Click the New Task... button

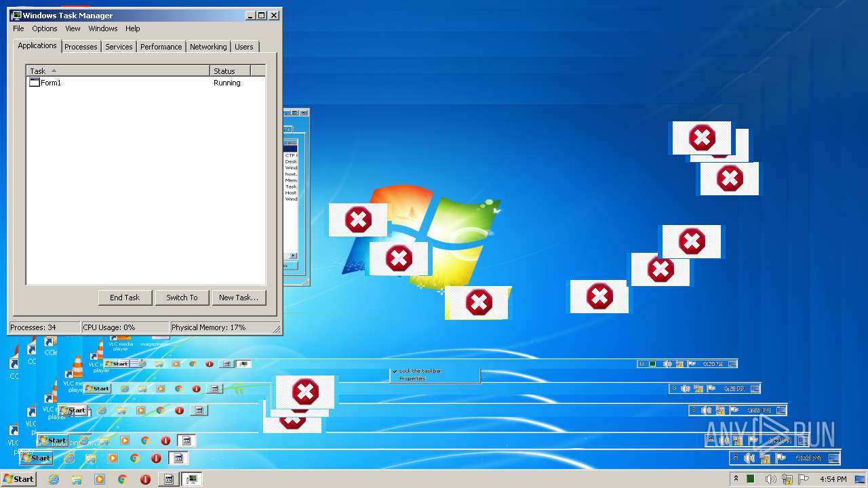coord(239,298)
